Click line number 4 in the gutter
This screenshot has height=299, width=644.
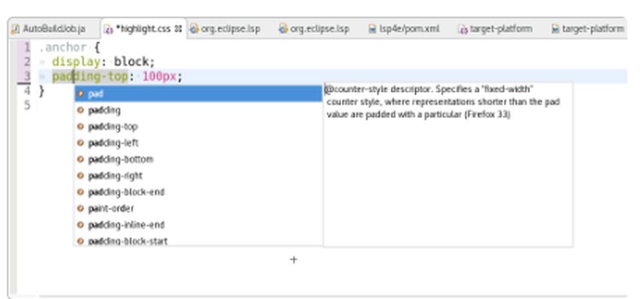(x=26, y=91)
